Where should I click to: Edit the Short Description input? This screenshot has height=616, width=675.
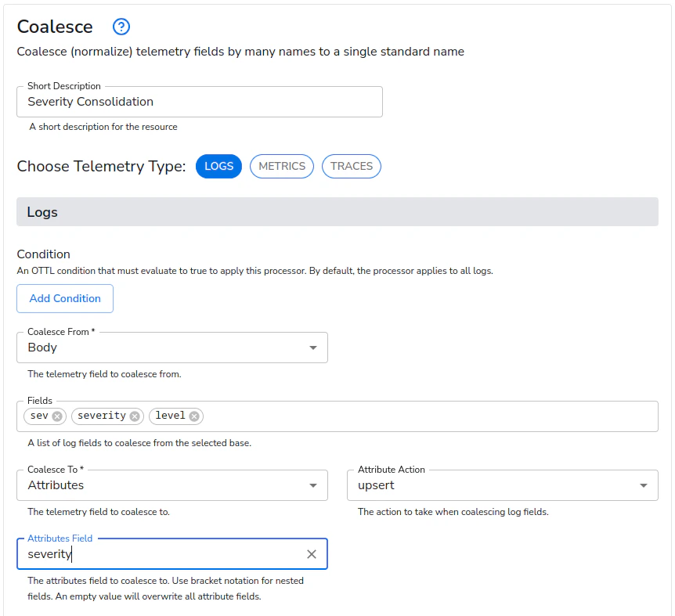(x=200, y=102)
